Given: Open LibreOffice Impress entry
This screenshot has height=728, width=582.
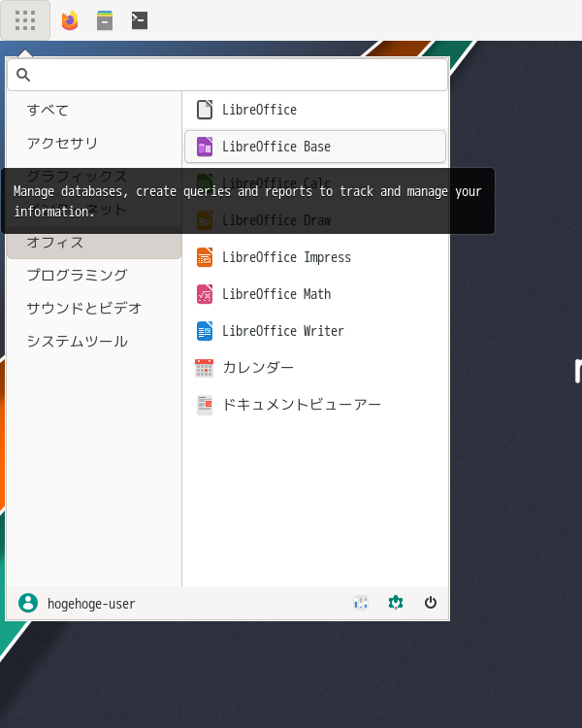Looking at the screenshot, I should [x=315, y=257].
